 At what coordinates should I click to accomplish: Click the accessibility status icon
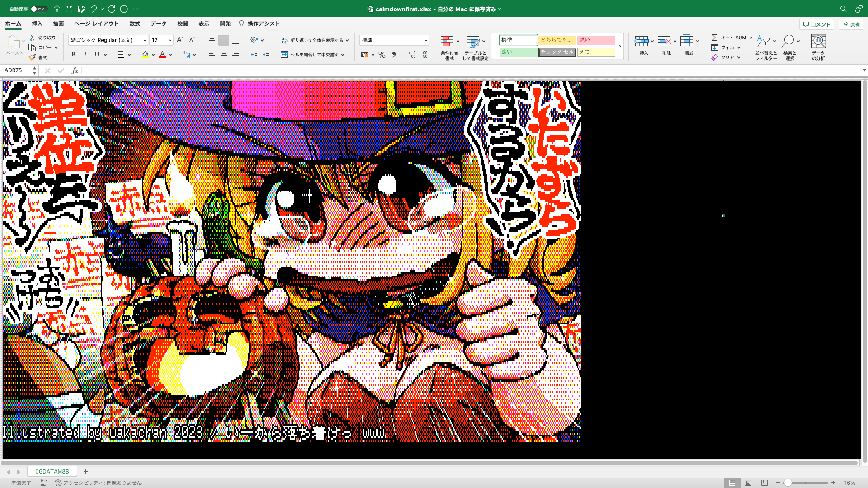(58, 483)
